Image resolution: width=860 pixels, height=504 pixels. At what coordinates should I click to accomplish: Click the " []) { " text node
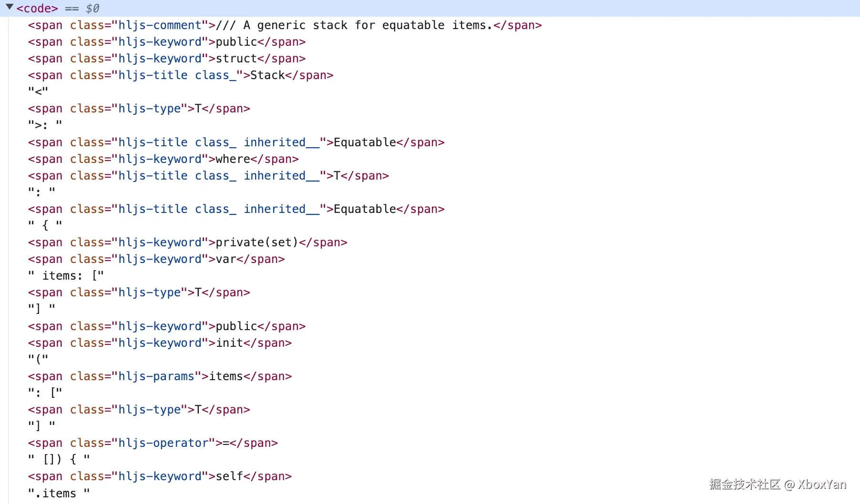pos(59,460)
